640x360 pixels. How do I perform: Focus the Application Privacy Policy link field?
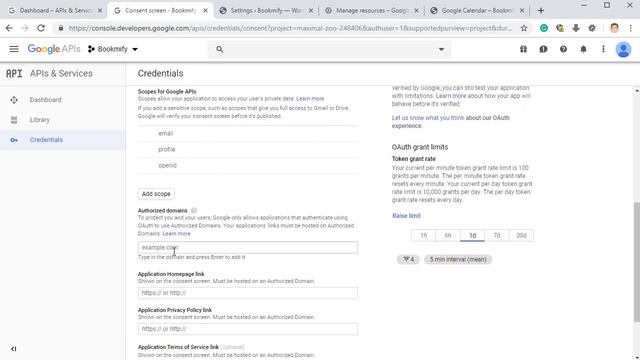click(248, 329)
